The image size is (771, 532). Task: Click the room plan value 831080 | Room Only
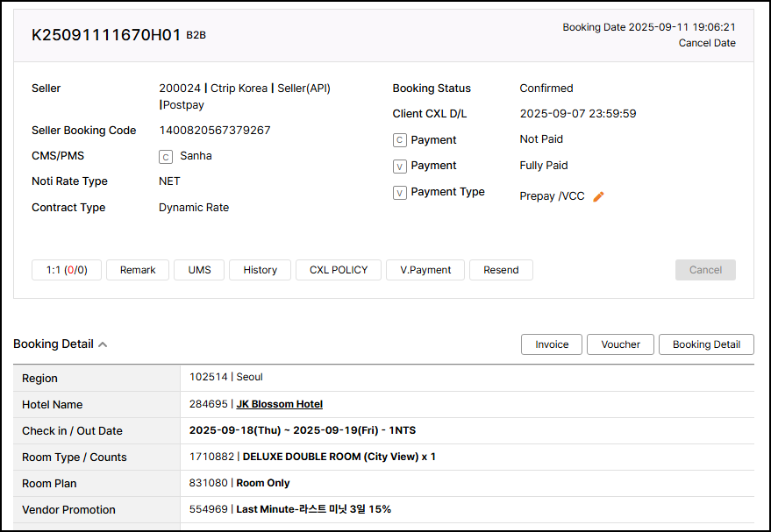tap(239, 483)
